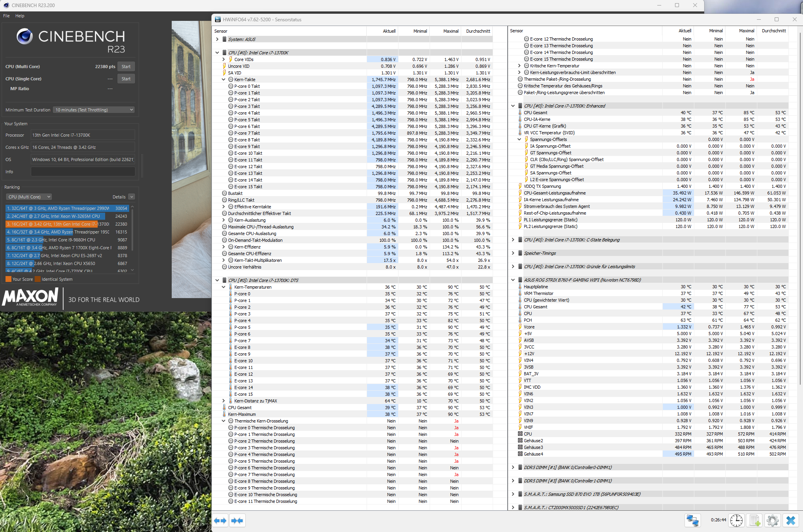Open the Help menu in Cinebench
The image size is (803, 532).
[x=20, y=16]
